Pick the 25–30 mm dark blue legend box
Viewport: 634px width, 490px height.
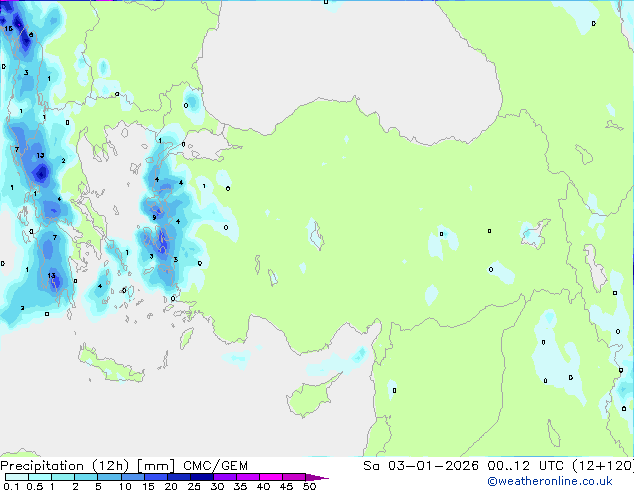202,477
